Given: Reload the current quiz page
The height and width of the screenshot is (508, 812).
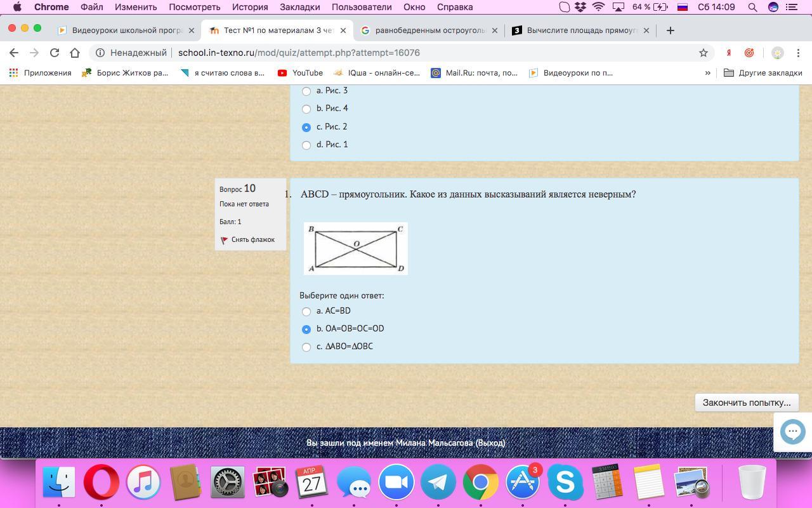Looking at the screenshot, I should pos(55,53).
